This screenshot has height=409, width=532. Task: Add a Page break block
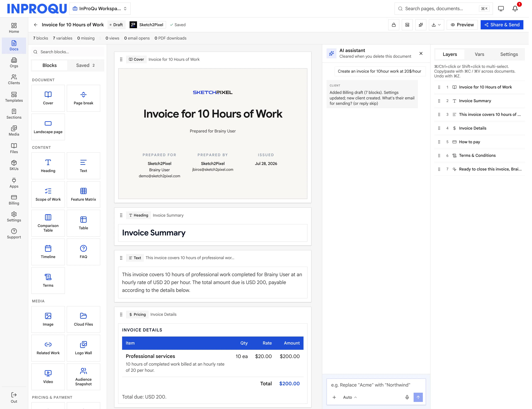tap(83, 98)
